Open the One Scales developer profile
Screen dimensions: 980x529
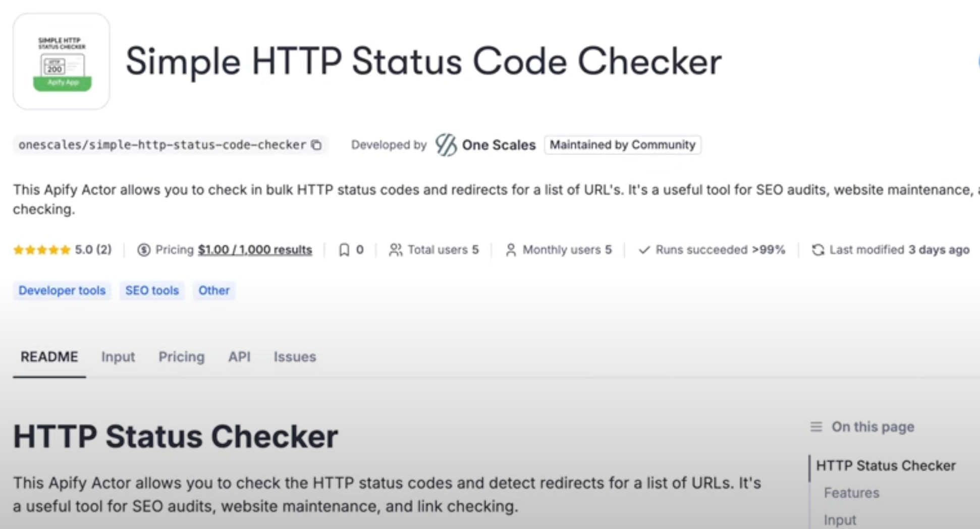coord(499,145)
